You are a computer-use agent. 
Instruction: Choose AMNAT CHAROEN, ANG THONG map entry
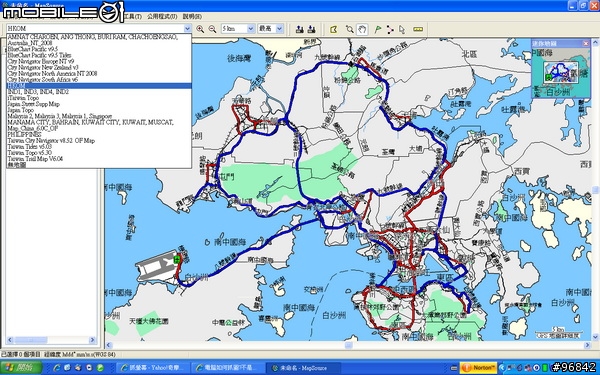pos(99,37)
